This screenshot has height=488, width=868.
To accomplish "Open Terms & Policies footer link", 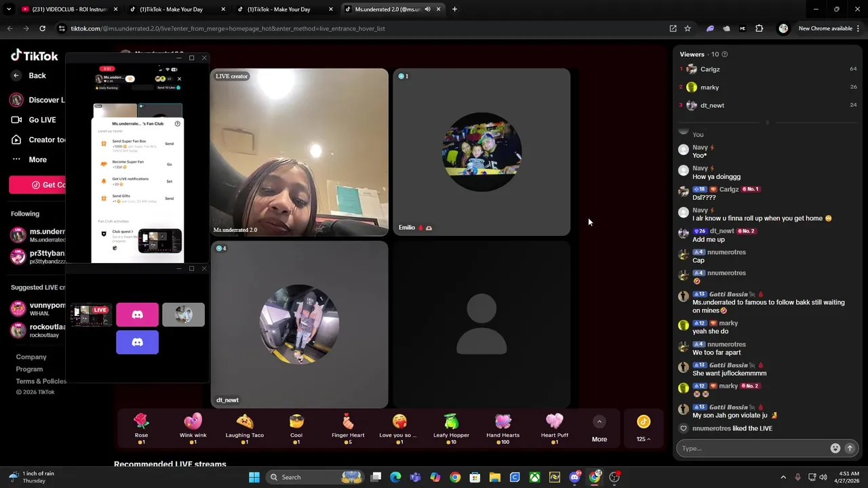I will coord(41,381).
